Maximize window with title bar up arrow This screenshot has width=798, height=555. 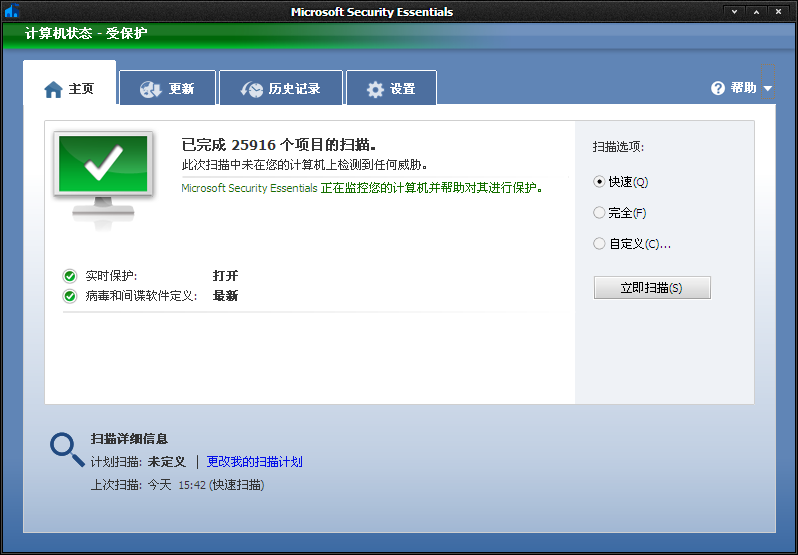click(756, 12)
